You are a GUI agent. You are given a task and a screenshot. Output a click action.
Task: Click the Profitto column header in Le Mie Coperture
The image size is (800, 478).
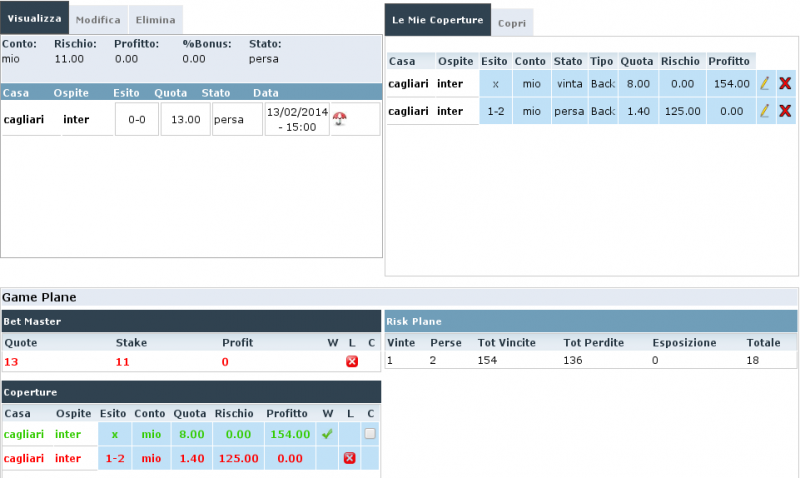729,61
